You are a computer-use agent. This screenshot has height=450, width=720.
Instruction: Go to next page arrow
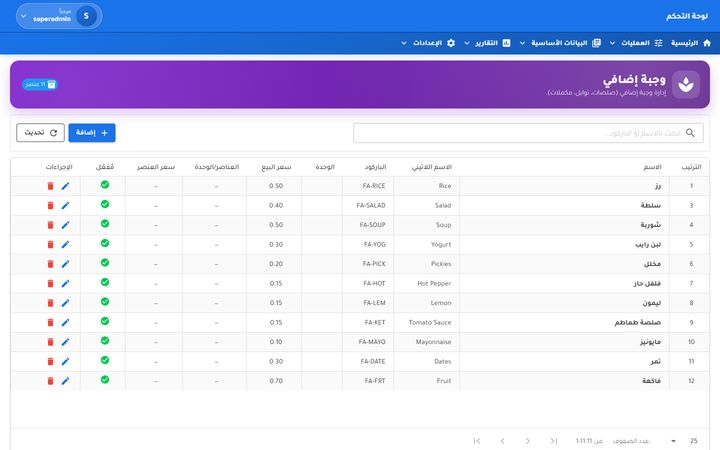502,441
